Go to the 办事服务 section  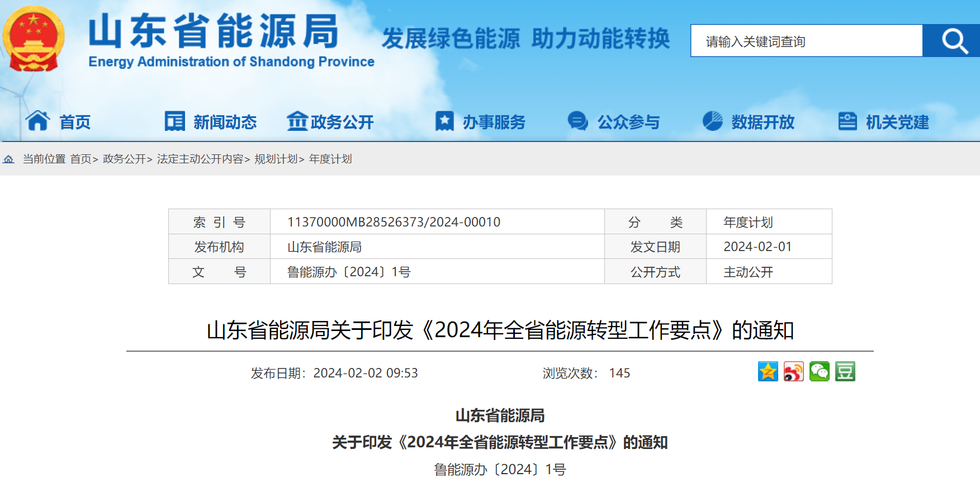494,122
